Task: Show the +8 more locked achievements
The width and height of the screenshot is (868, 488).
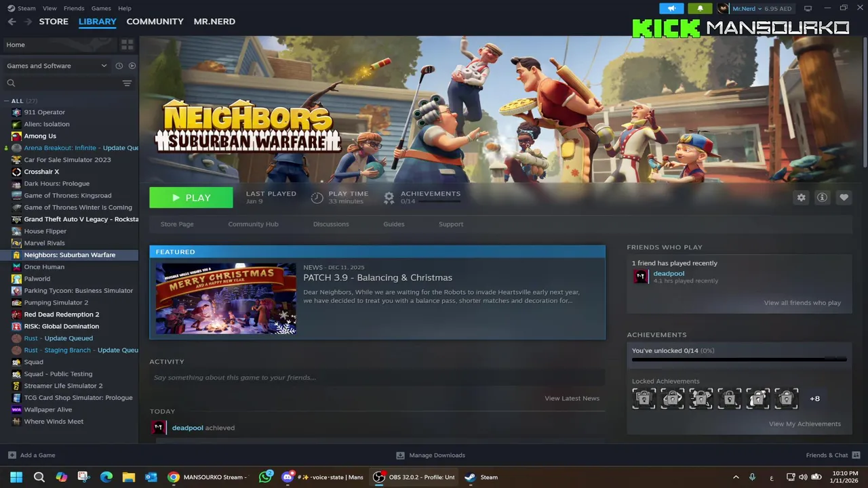Action: pos(814,399)
